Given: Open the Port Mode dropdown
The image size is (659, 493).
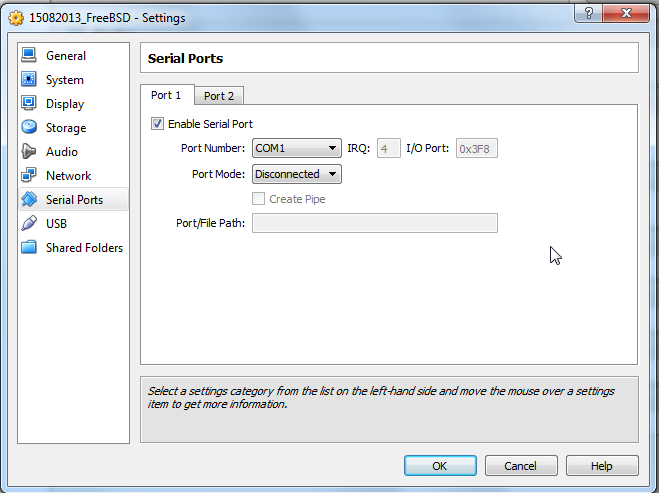Looking at the screenshot, I should (296, 174).
